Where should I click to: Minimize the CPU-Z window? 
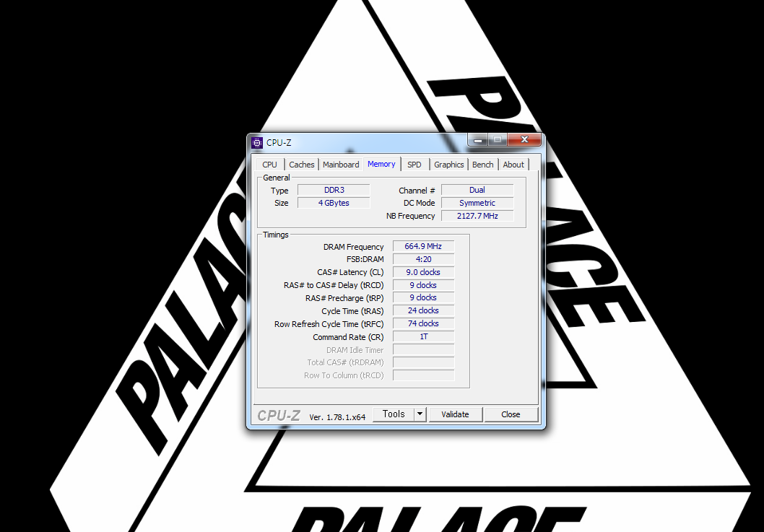[478, 139]
